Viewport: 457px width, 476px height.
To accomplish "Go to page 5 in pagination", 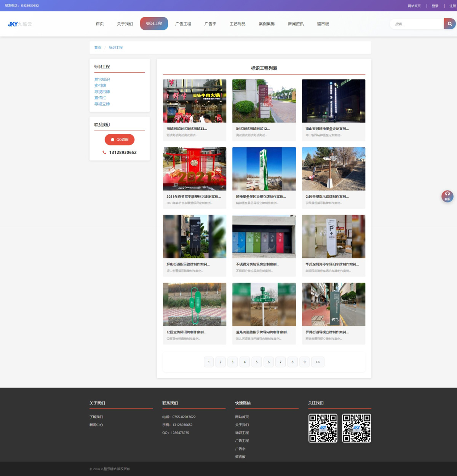I will pyautogui.click(x=256, y=362).
